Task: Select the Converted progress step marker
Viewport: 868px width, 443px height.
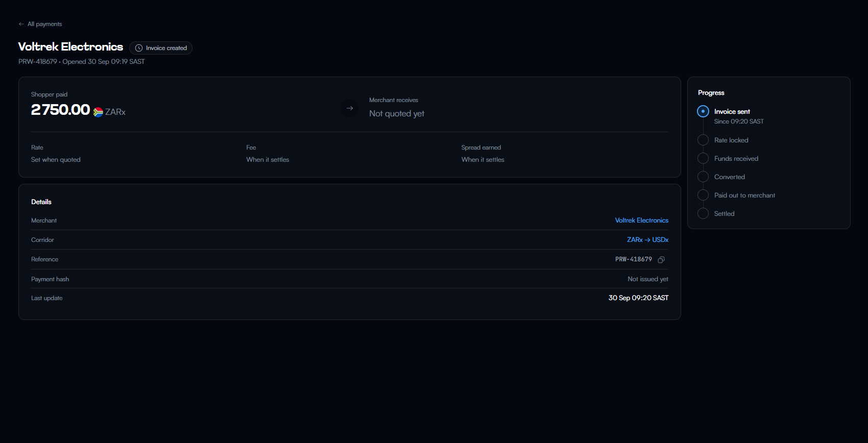Action: [x=703, y=177]
